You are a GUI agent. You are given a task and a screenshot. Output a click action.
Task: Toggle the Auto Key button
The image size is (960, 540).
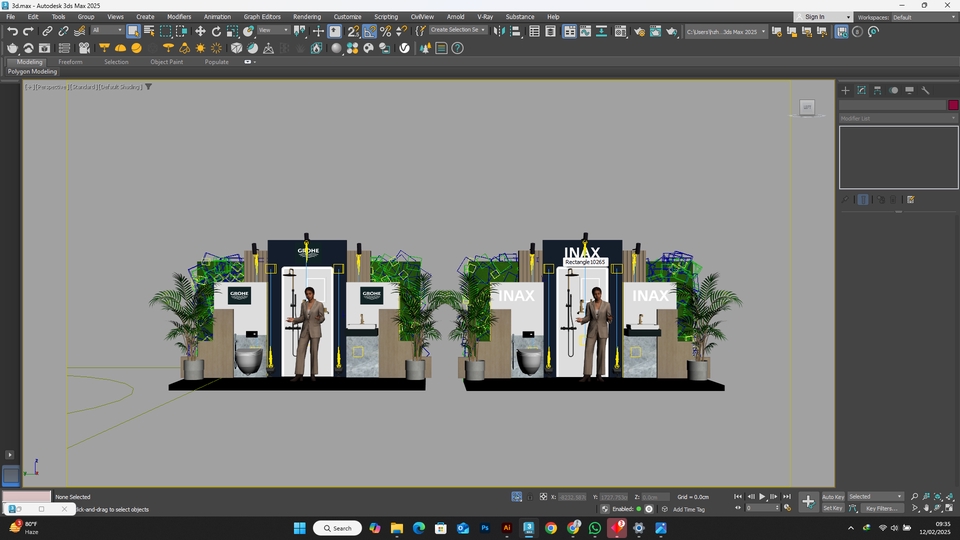click(833, 497)
